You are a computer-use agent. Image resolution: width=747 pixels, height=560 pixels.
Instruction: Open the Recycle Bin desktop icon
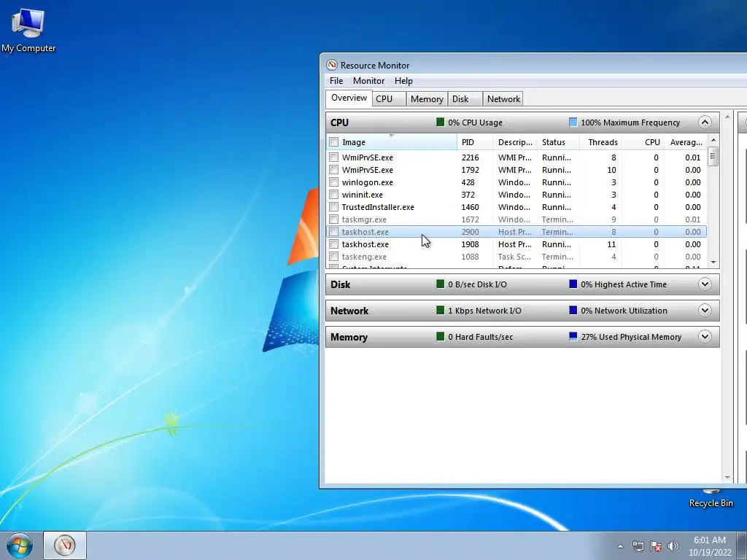pyautogui.click(x=711, y=499)
